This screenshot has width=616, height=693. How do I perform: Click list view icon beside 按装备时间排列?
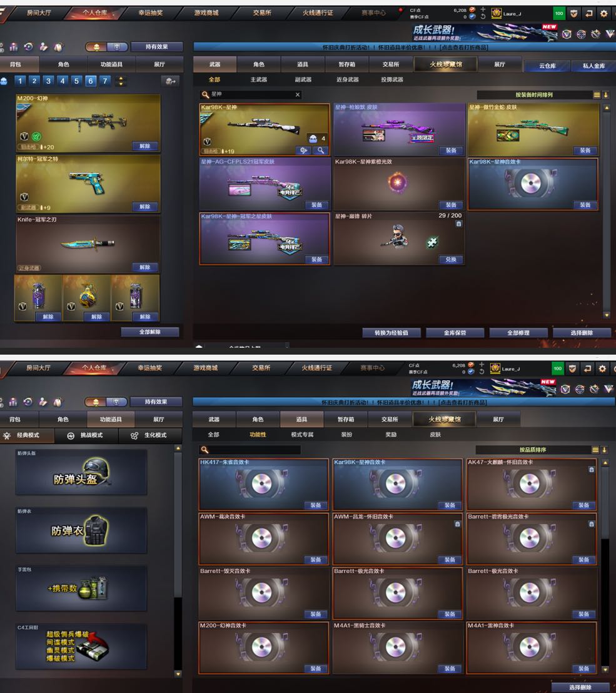pyautogui.click(x=597, y=95)
